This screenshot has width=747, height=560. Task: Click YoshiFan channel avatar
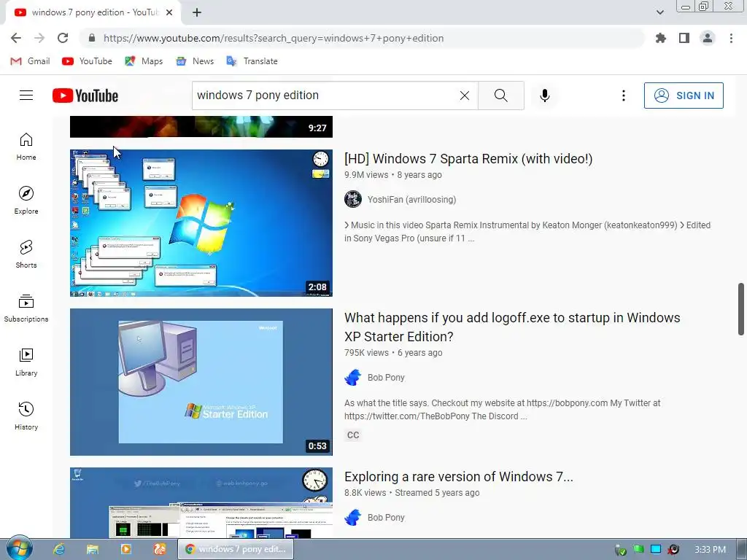click(353, 199)
